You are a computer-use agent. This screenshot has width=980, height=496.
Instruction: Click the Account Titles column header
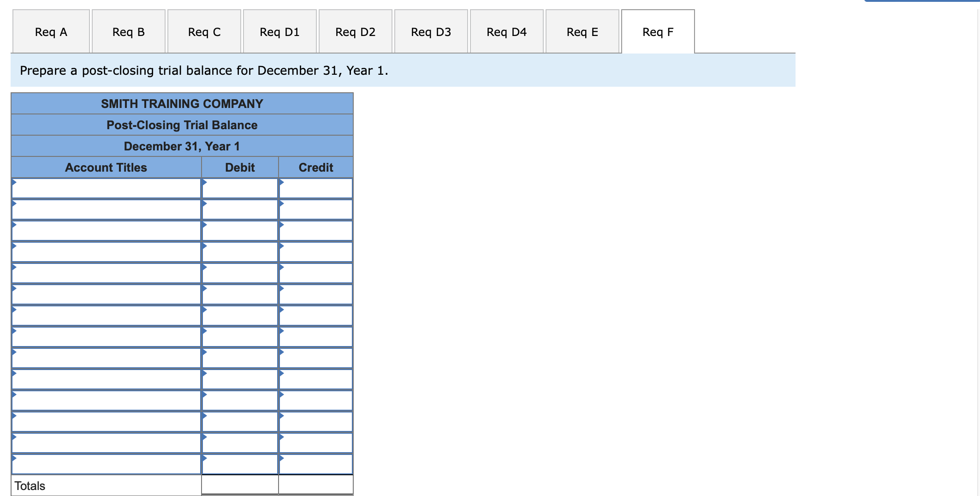pos(107,167)
